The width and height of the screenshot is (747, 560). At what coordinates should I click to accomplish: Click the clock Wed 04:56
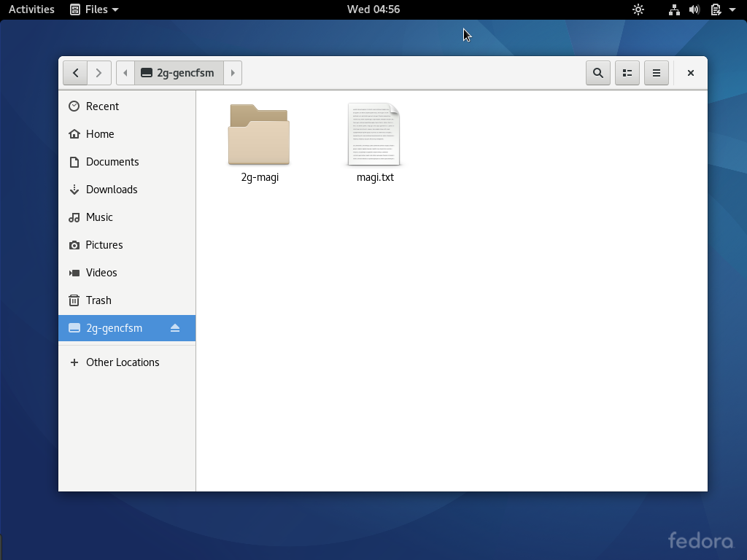tap(373, 9)
